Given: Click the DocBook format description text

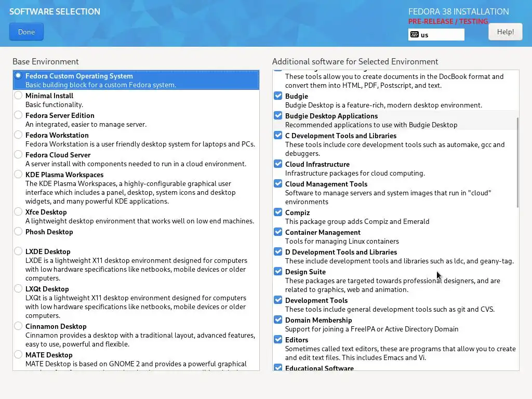Looking at the screenshot, I should [x=394, y=81].
